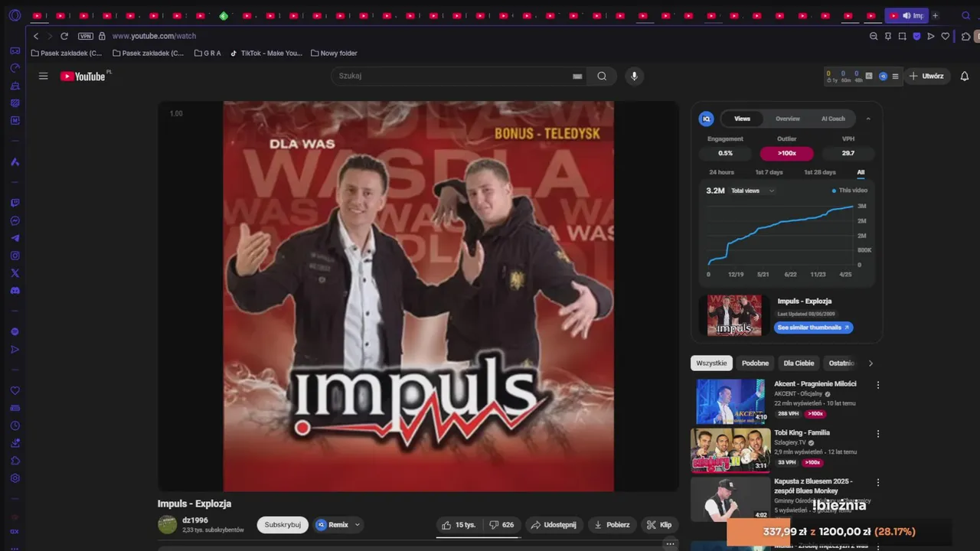Go to the YouTube home logo
Image resolution: width=980 pixels, height=551 pixels.
click(83, 76)
